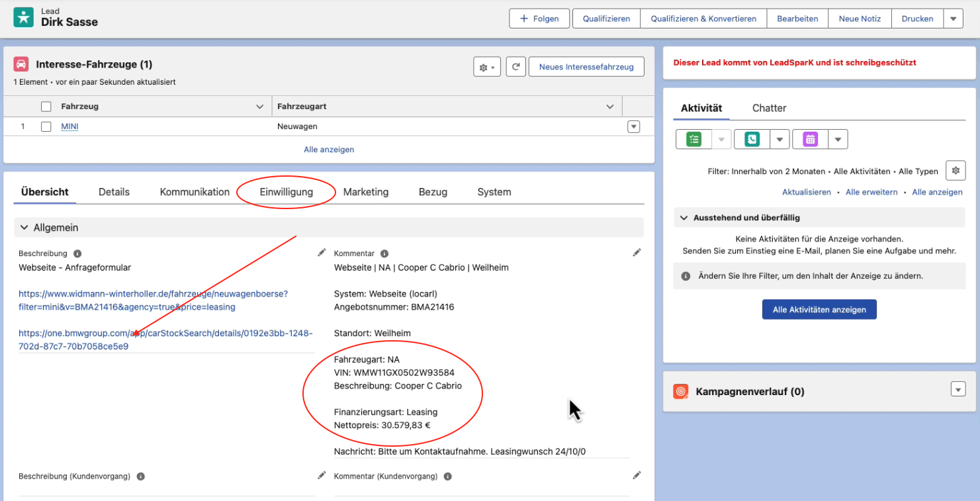Expand more actions dropdown next to Drucken
980x501 pixels.
953,19
